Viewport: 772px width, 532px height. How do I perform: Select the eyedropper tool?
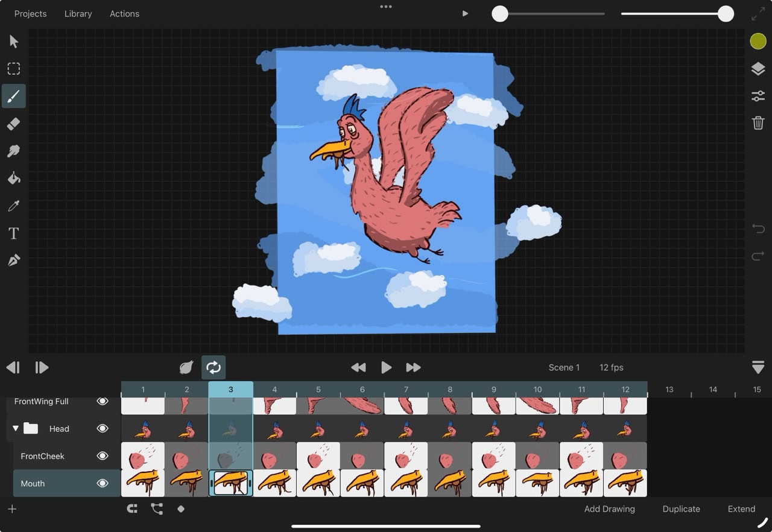(14, 206)
